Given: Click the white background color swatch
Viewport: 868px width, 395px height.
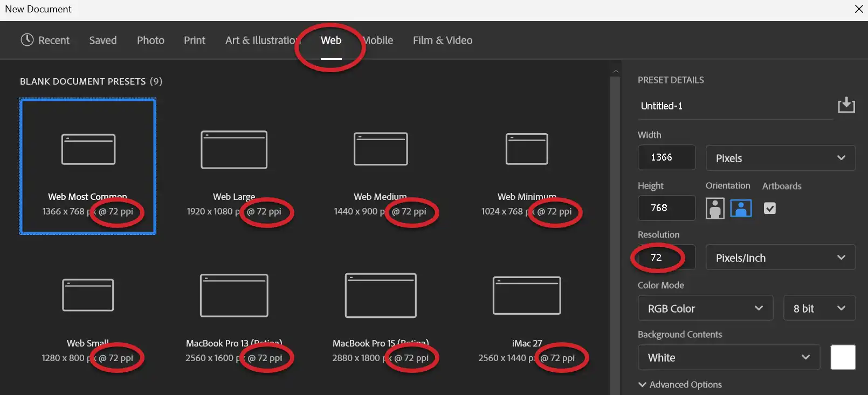Looking at the screenshot, I should [843, 357].
